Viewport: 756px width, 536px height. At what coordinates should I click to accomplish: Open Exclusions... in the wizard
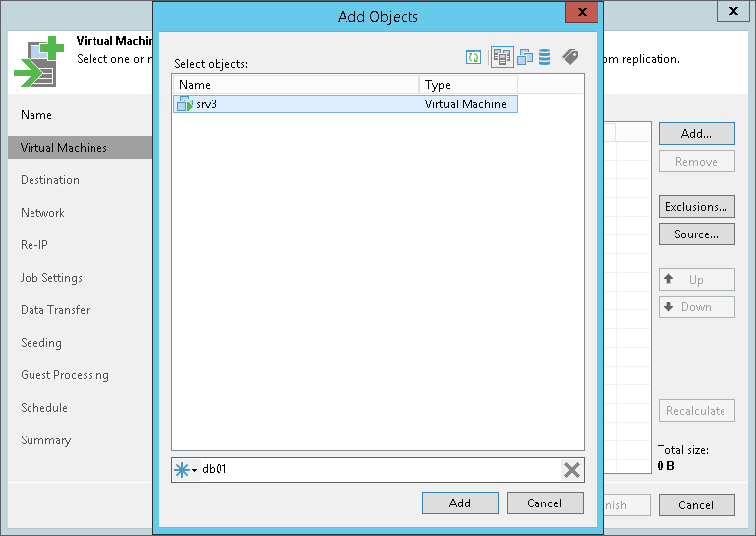point(697,207)
